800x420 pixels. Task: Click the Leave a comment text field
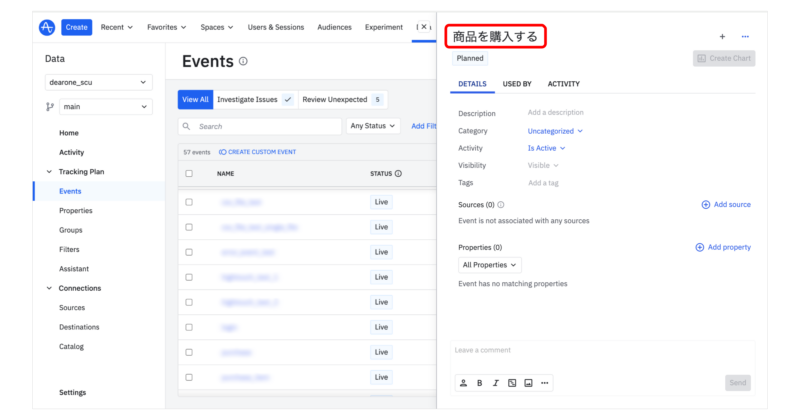602,351
